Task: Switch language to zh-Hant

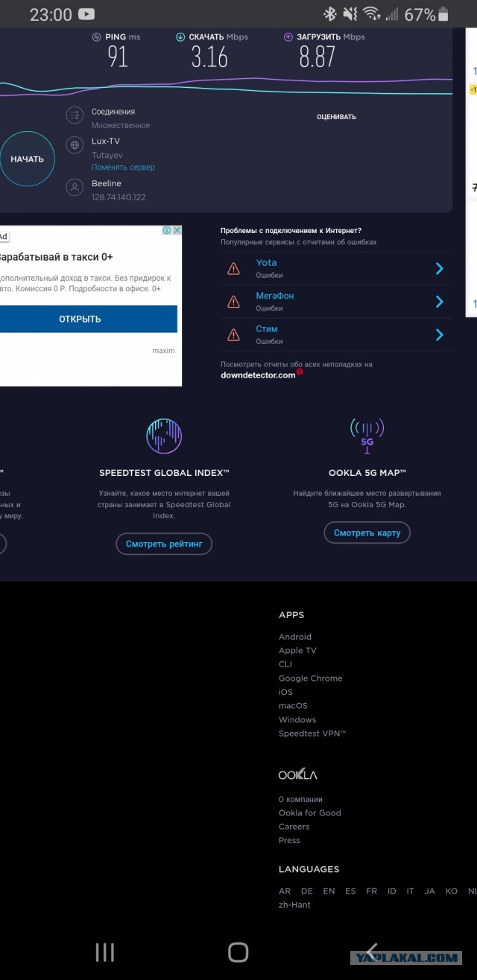Action: (x=294, y=905)
